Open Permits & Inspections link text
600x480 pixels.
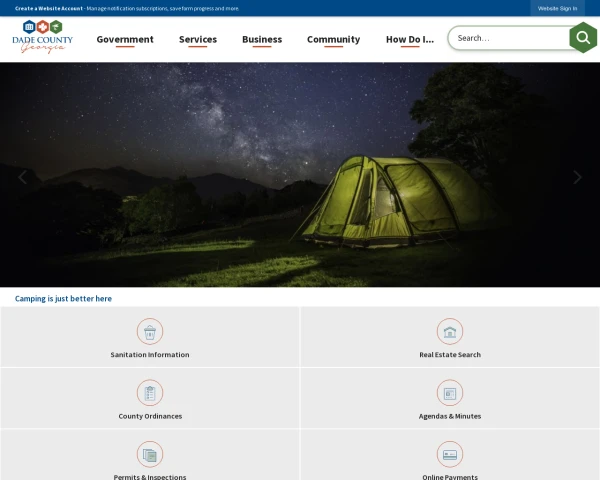point(150,477)
